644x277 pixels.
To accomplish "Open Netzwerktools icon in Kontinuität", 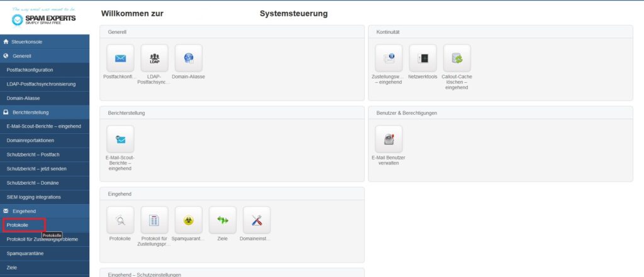I will (423, 58).
